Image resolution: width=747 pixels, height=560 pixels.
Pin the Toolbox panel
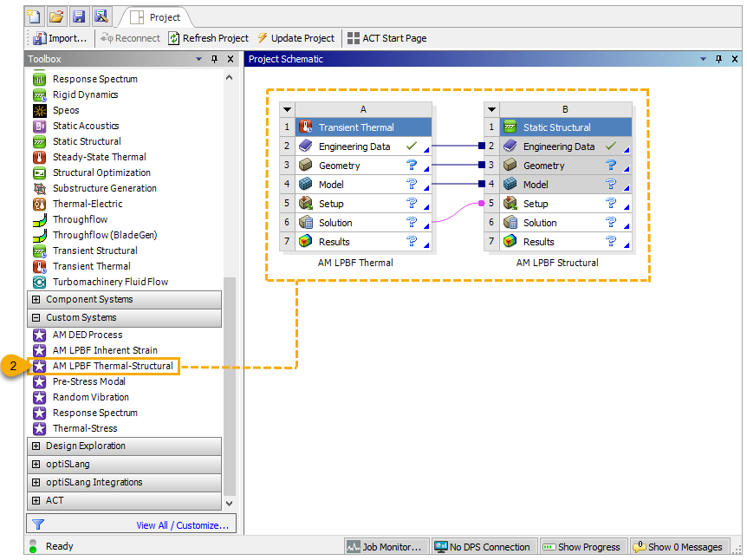(x=214, y=59)
